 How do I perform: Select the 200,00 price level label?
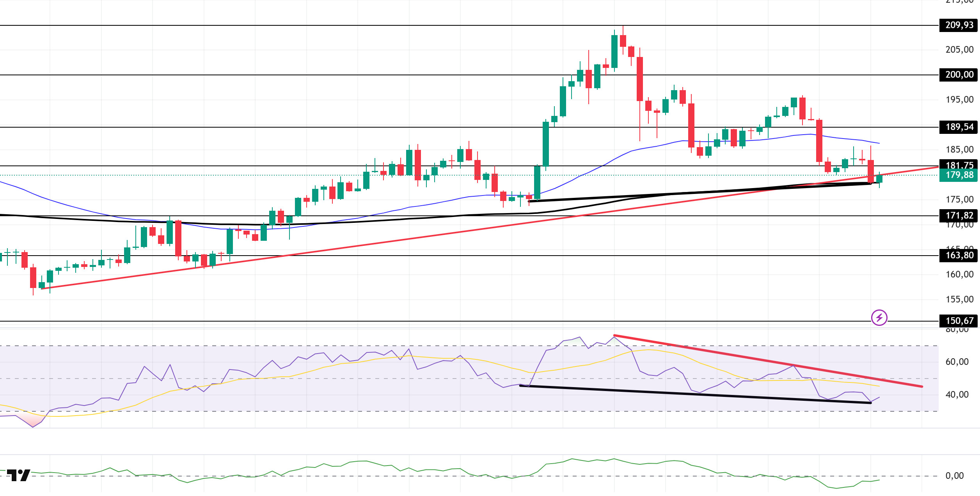click(x=959, y=75)
